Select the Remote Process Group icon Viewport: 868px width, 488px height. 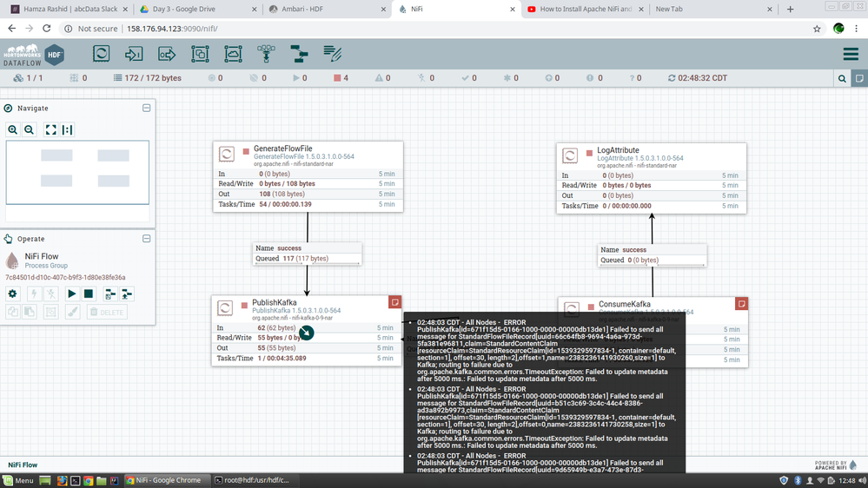click(x=233, y=54)
